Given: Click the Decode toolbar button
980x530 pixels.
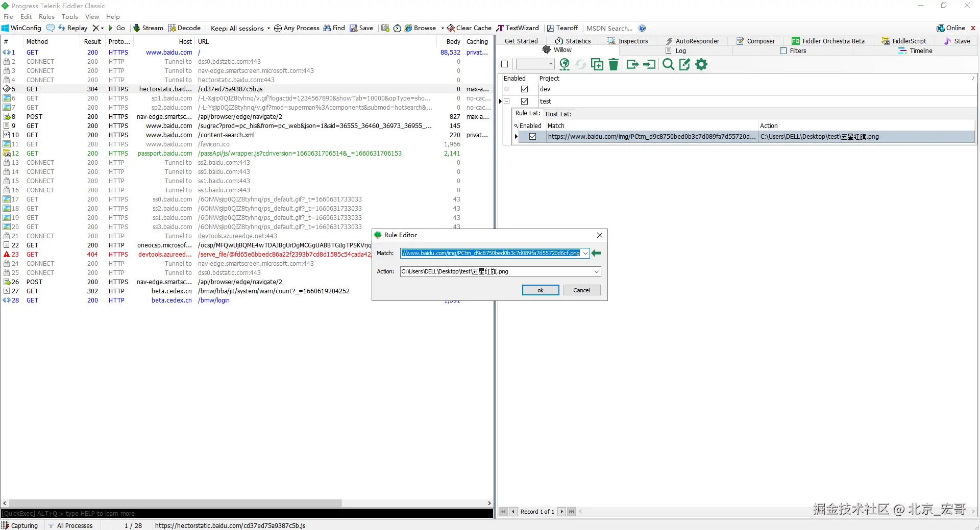Looking at the screenshot, I should (x=184, y=28).
